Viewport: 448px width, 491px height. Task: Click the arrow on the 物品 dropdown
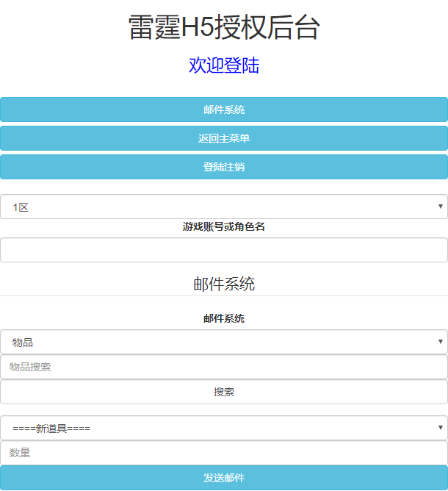(440, 342)
